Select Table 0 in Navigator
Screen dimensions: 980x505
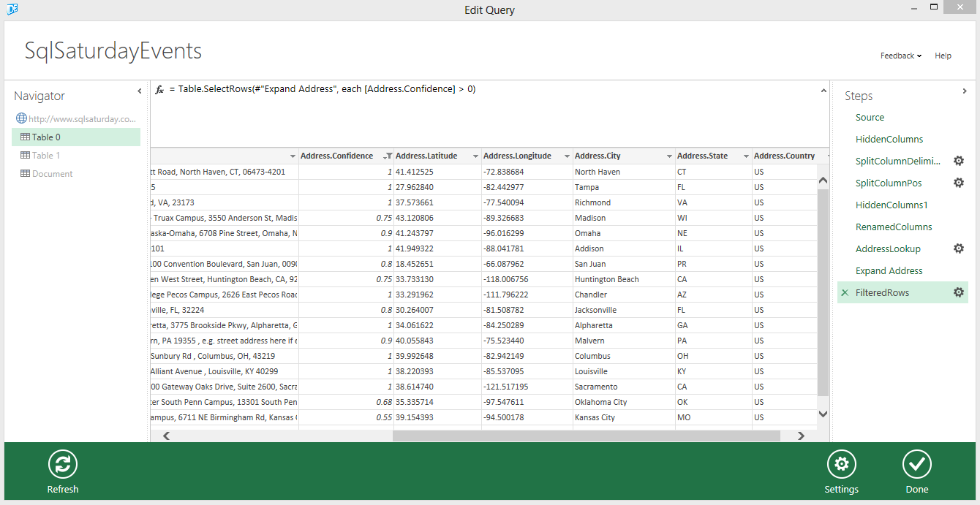pos(76,137)
